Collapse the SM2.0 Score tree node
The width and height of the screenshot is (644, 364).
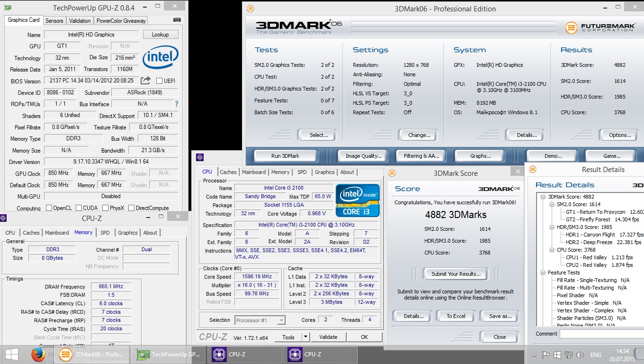(x=552, y=204)
